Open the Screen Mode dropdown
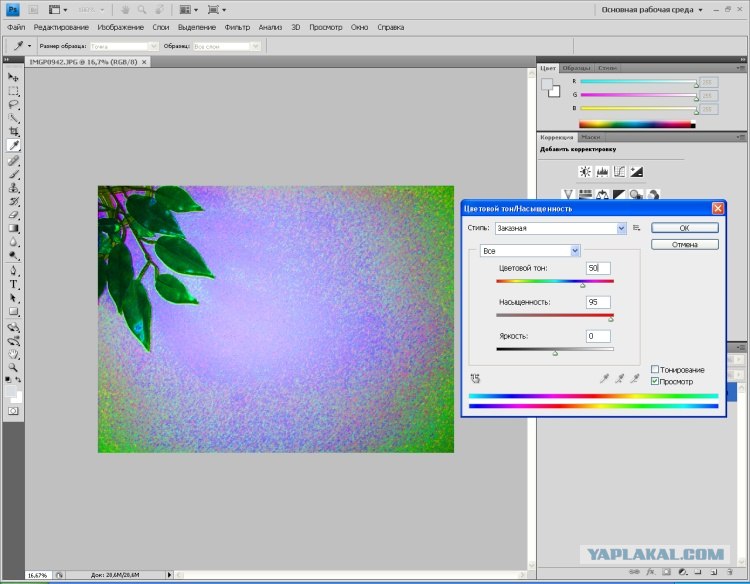Image resolution: width=750 pixels, height=584 pixels. (217, 10)
